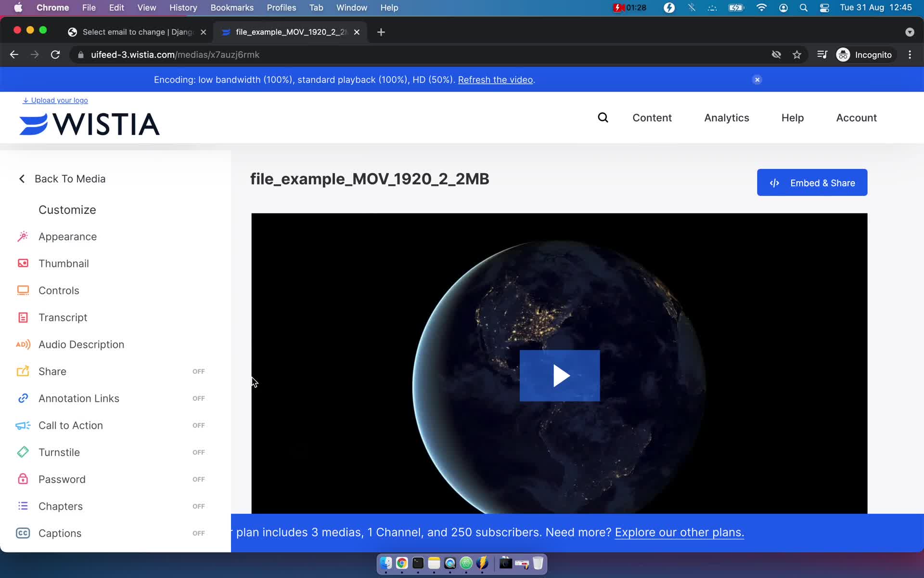Screen dimensions: 924x578
Task: Open the Analytics menu item
Action: (x=726, y=117)
